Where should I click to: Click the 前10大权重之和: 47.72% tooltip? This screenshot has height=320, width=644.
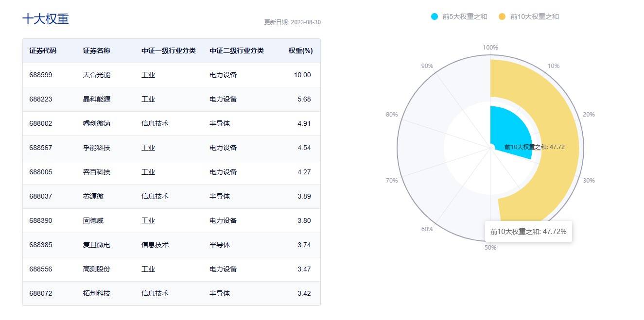click(528, 232)
